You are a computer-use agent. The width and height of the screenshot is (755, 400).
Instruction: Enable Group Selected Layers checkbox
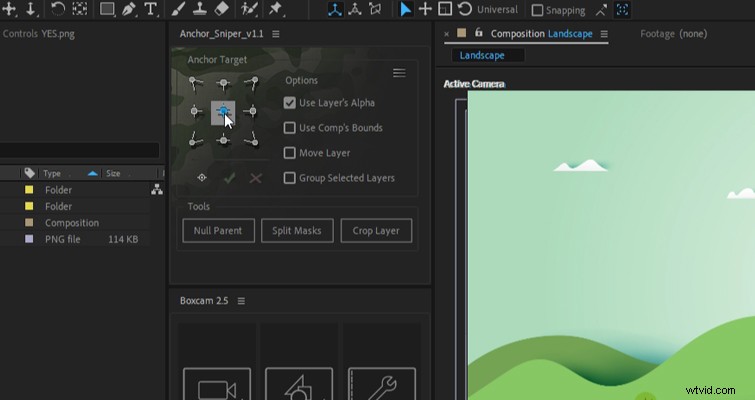[289, 178]
